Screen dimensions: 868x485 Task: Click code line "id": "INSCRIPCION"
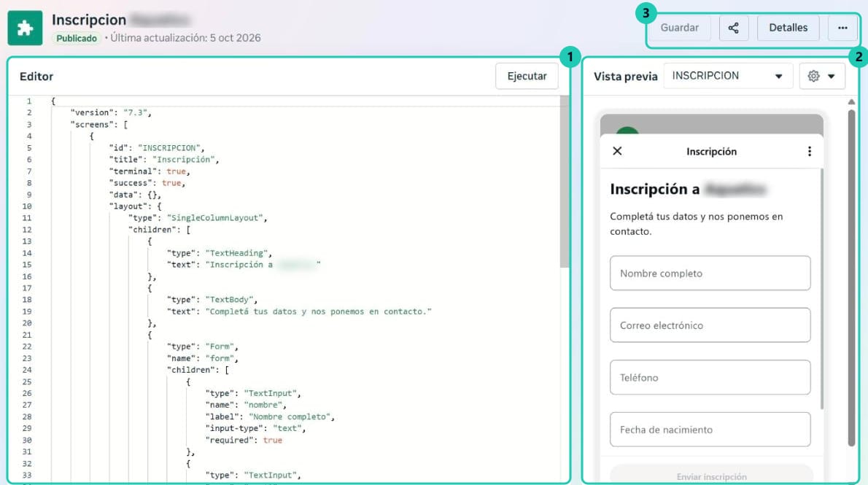[157, 148]
